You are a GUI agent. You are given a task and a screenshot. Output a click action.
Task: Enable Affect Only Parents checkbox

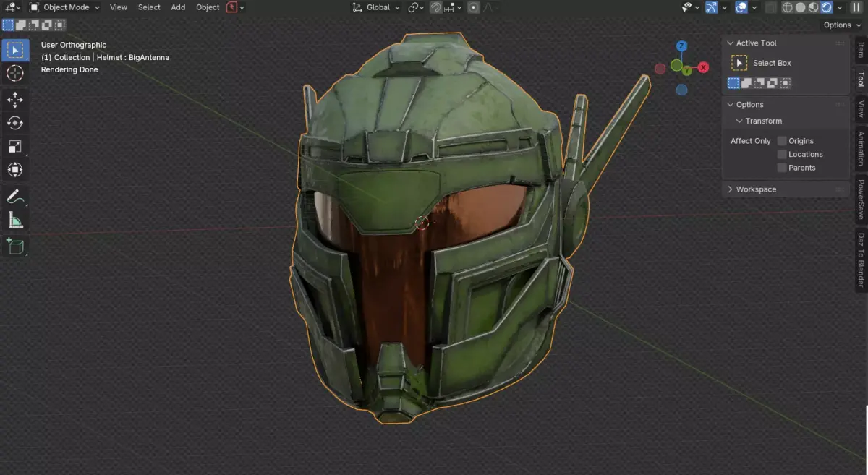[x=782, y=168]
